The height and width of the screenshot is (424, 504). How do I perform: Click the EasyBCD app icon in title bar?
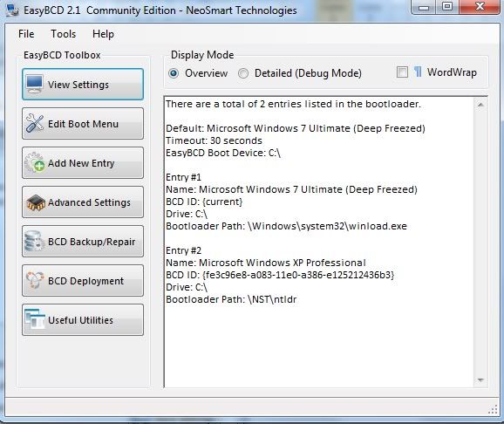pos(13,10)
